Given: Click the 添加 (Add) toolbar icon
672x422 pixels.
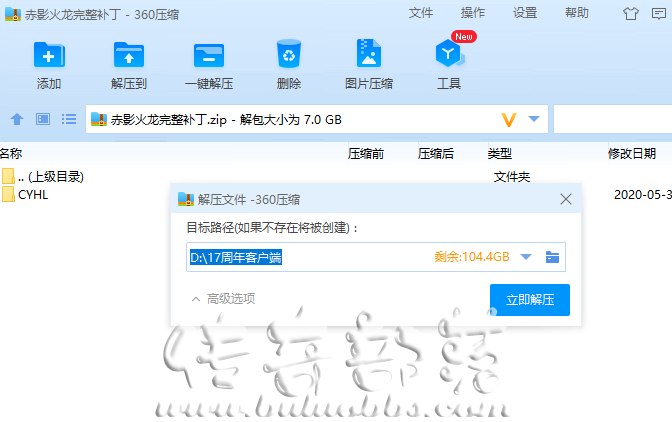Looking at the screenshot, I should pyautogui.click(x=49, y=55).
